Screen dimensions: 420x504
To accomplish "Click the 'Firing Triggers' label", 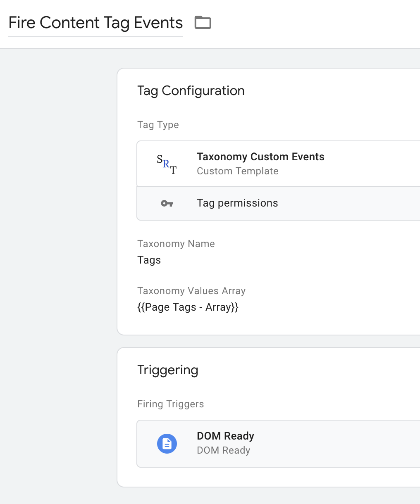I will pyautogui.click(x=170, y=404).
